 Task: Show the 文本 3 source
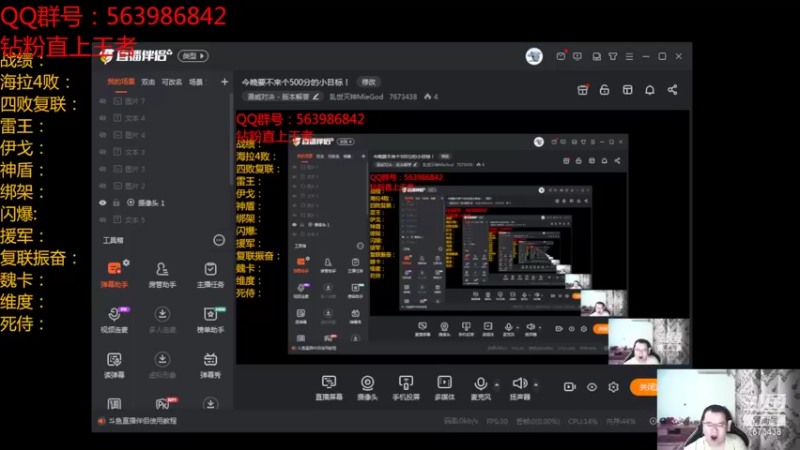pyautogui.click(x=103, y=152)
